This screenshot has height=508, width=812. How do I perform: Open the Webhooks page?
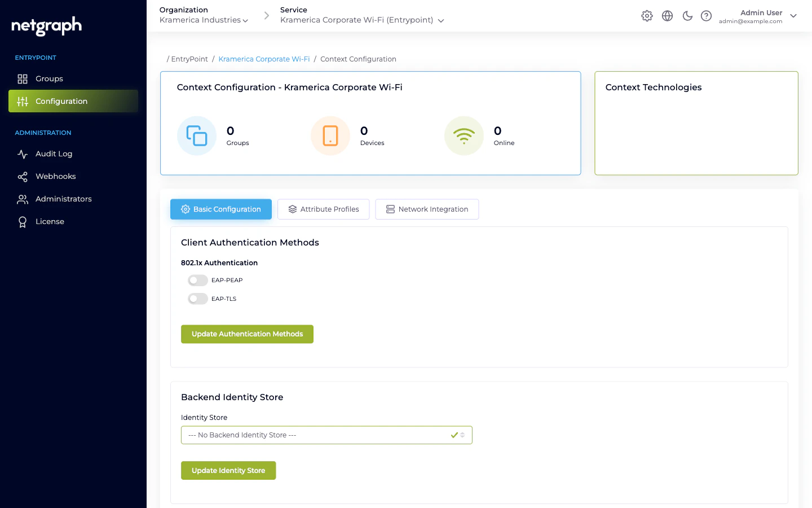tap(55, 176)
